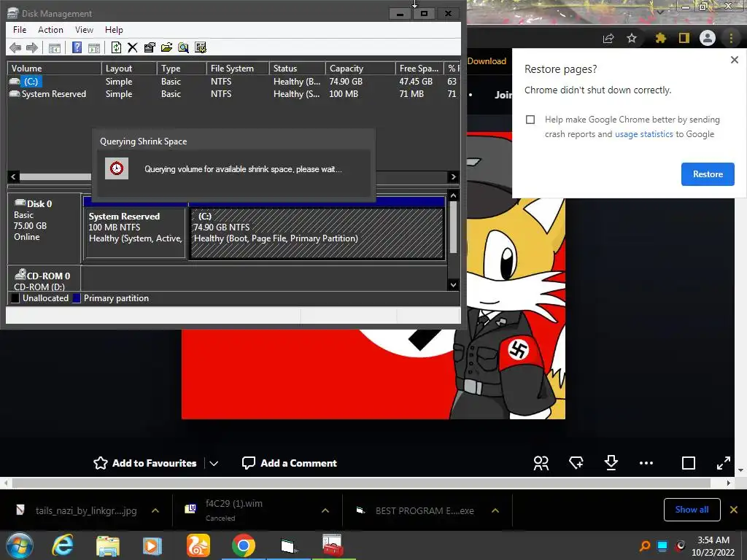
Task: Open Properties via the toolbar icon
Action: click(x=150, y=47)
